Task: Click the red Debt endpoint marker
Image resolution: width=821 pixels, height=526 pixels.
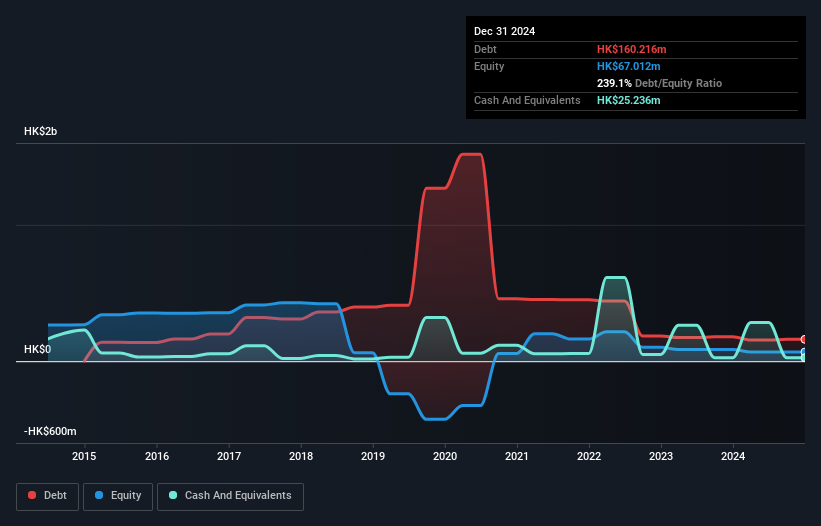Action: point(804,339)
